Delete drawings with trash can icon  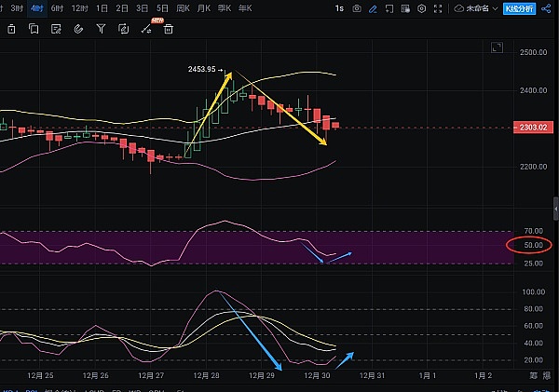point(169,28)
